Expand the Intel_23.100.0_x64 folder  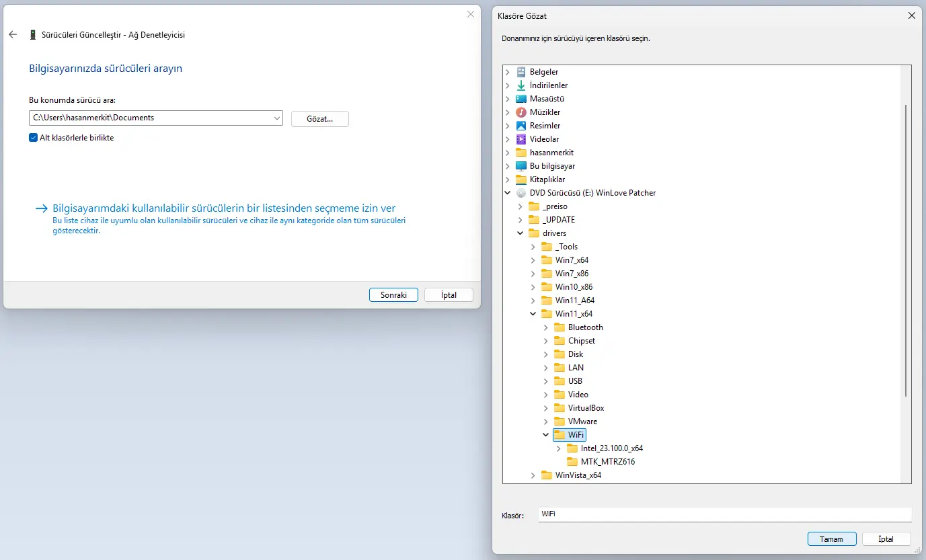click(559, 448)
